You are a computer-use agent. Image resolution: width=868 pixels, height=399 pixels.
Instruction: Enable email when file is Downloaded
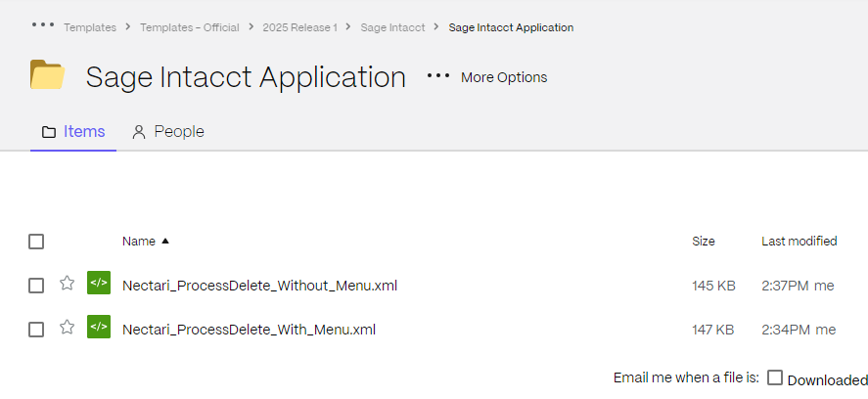pos(775,377)
